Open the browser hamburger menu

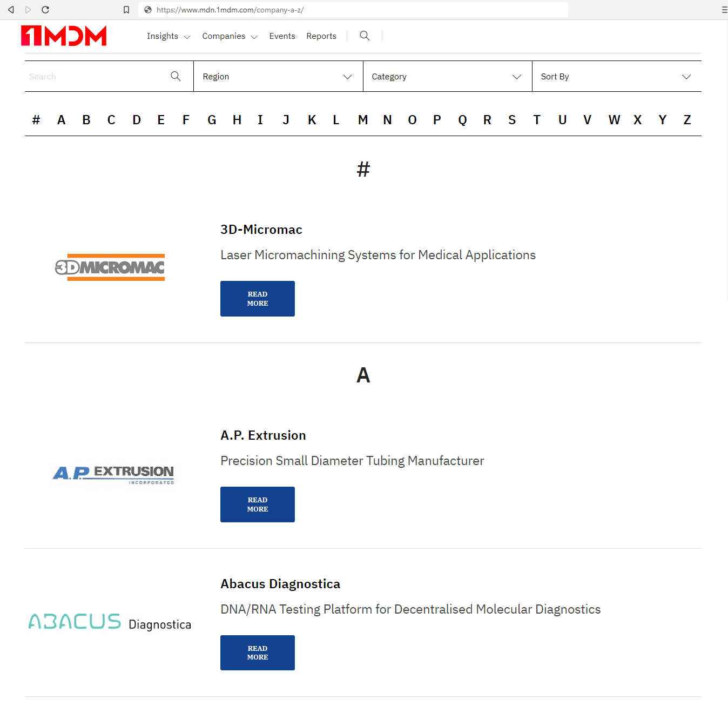coord(724,10)
